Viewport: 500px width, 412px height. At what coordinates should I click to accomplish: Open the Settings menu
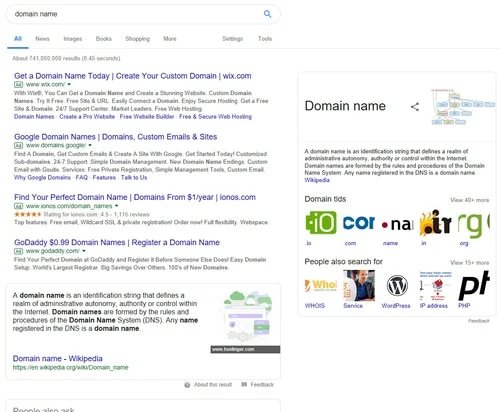pyautogui.click(x=233, y=39)
